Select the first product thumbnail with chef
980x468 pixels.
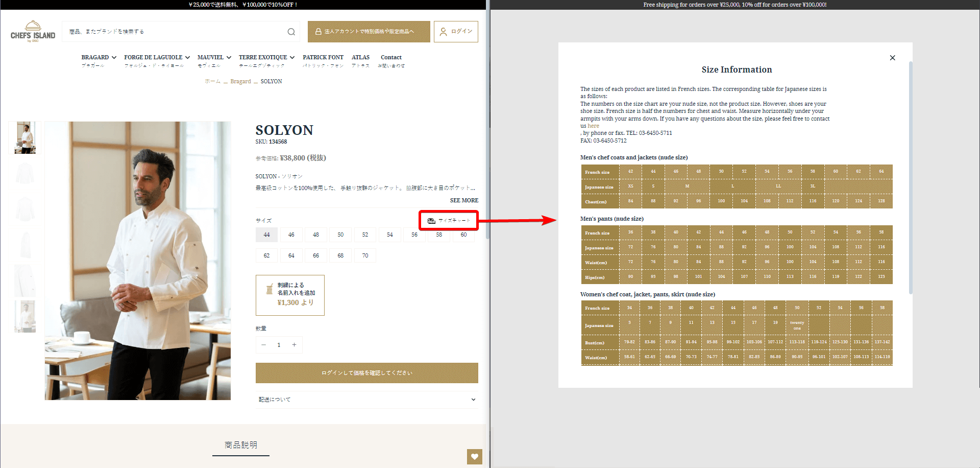point(25,137)
